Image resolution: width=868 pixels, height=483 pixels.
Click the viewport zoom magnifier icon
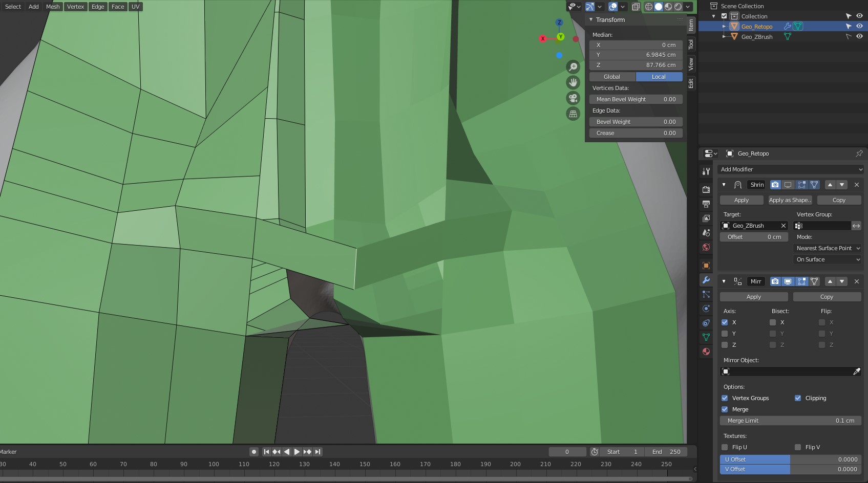pyautogui.click(x=573, y=67)
